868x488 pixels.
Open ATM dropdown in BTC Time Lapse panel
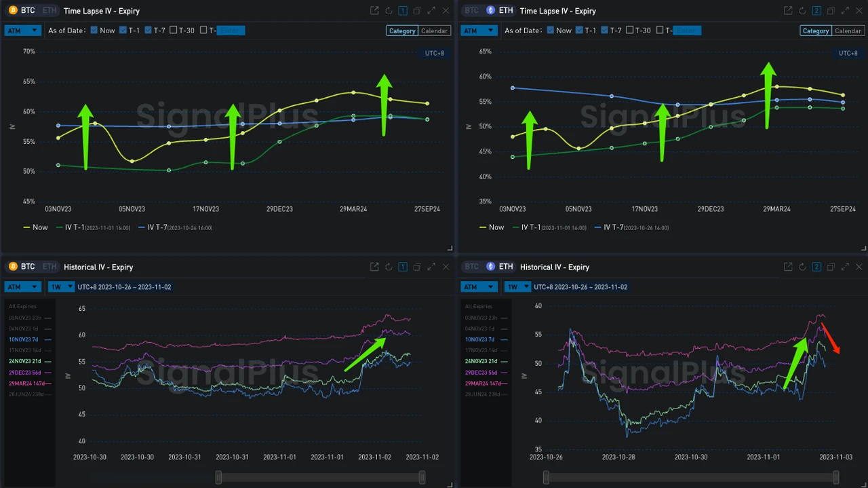23,31
